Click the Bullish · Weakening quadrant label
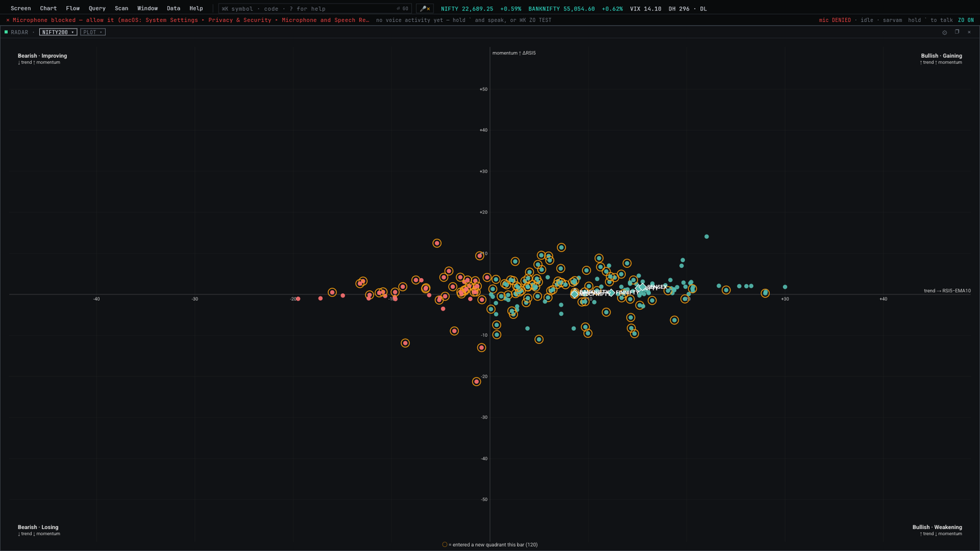The height and width of the screenshot is (551, 980). pyautogui.click(x=937, y=527)
